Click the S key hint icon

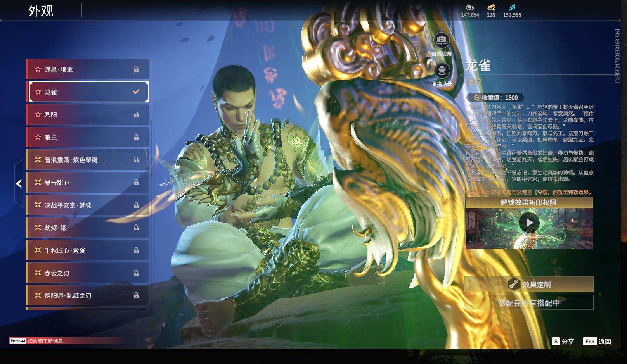coord(556,341)
